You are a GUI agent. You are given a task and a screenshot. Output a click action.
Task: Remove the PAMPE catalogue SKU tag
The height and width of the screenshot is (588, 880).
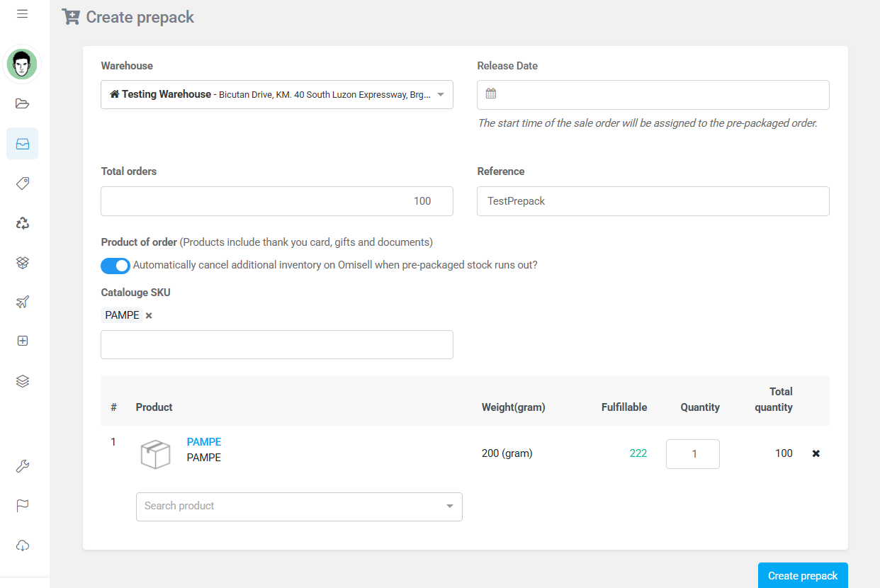click(x=149, y=316)
